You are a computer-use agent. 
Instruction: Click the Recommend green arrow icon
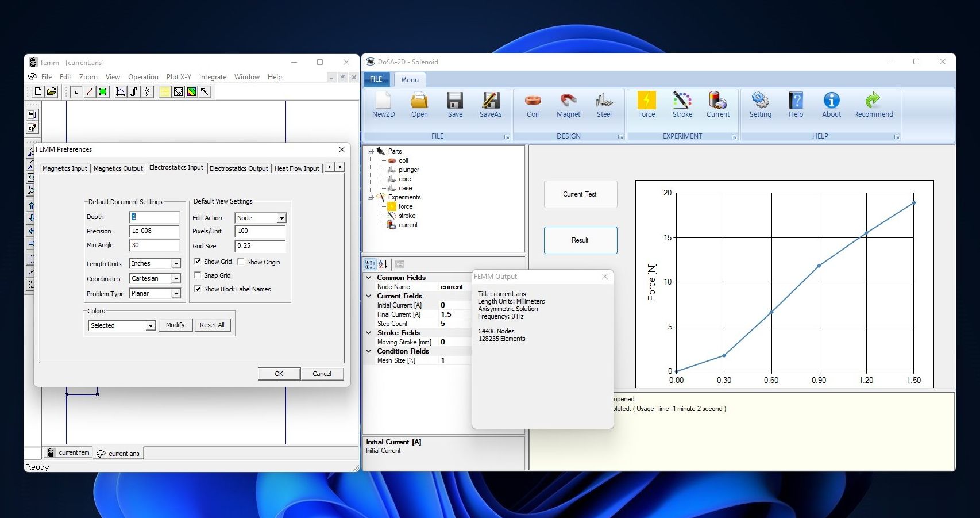coord(873,105)
